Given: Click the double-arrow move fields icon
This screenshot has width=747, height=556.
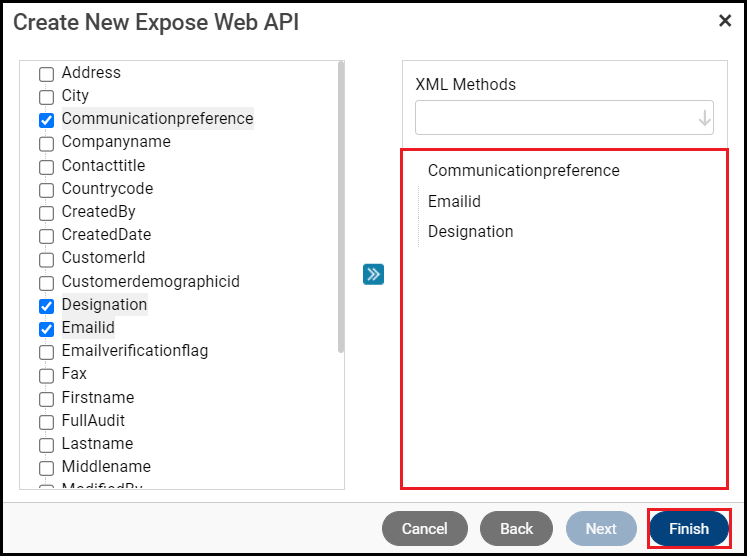Looking at the screenshot, I should pyautogui.click(x=373, y=274).
